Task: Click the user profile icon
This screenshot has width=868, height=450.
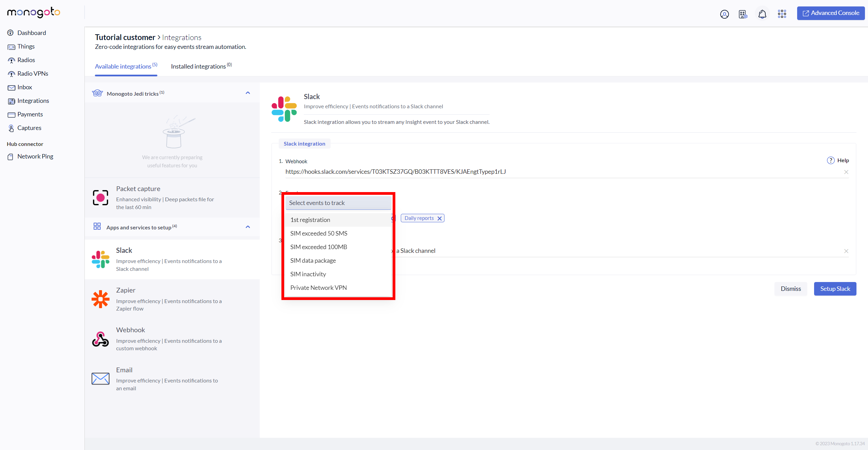Action: pyautogui.click(x=724, y=14)
